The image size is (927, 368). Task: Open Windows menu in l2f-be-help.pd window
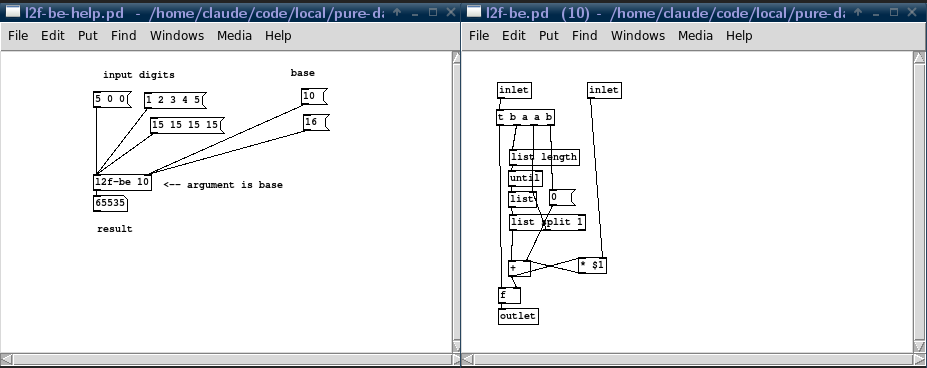tap(177, 35)
